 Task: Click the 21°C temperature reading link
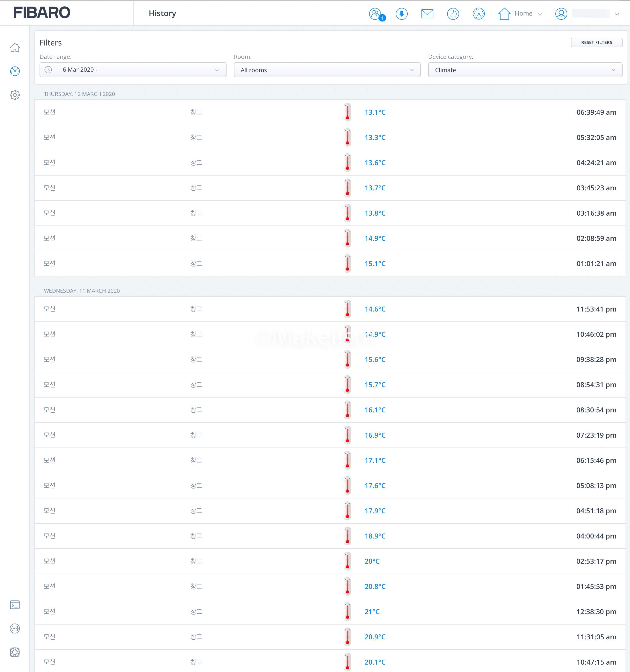pyautogui.click(x=372, y=611)
